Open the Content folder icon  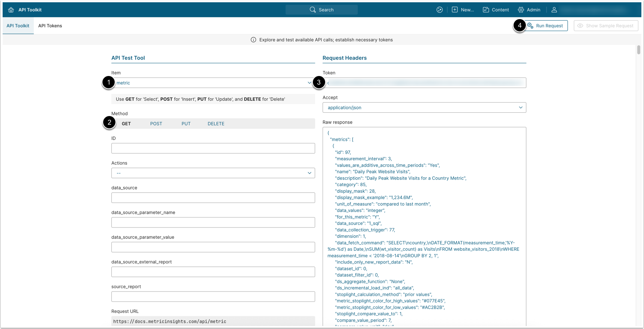[x=486, y=10]
